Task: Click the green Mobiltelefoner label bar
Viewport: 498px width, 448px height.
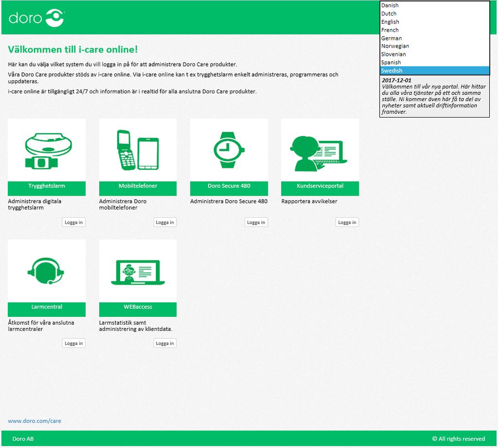Action: [138, 189]
